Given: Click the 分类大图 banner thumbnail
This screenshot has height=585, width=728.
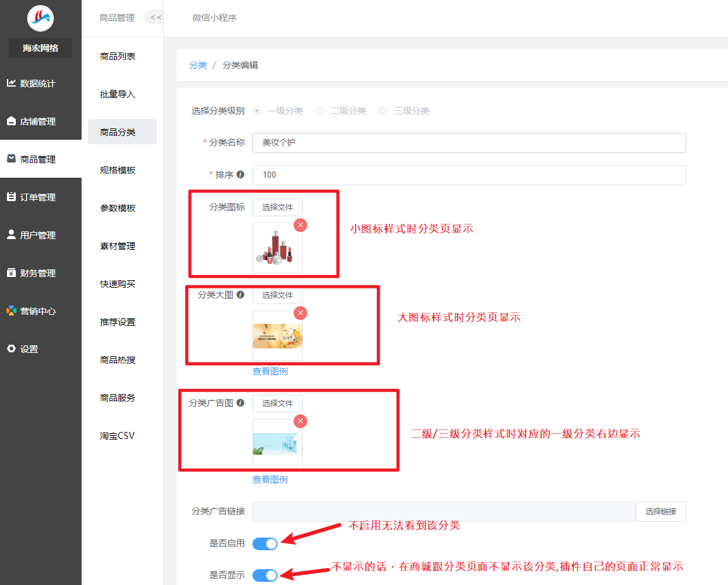Looking at the screenshot, I should (x=278, y=336).
